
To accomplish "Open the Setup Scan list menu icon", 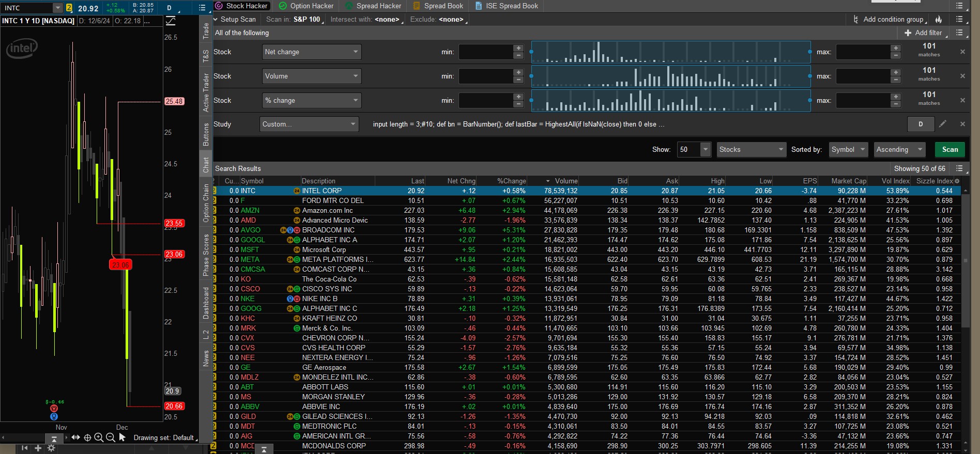I will [960, 19].
